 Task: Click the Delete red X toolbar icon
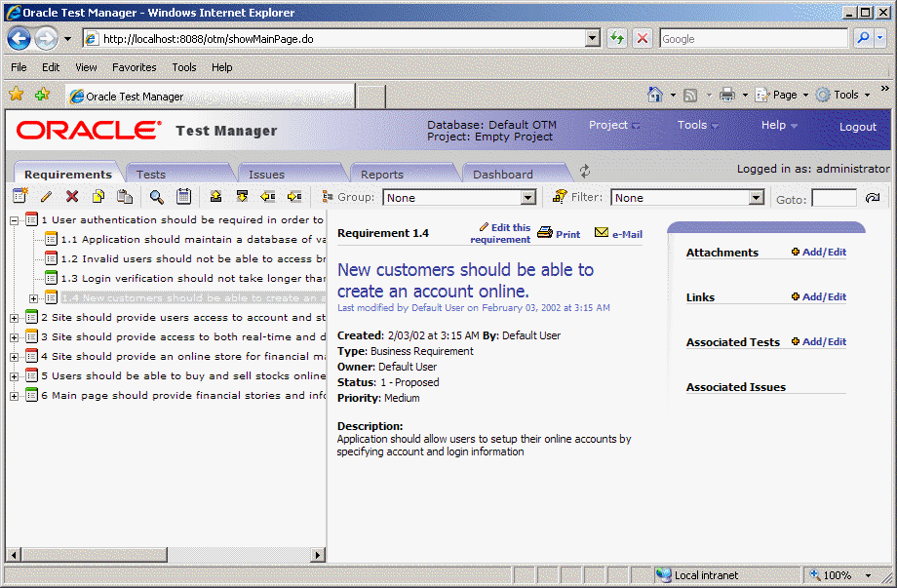pos(72,197)
